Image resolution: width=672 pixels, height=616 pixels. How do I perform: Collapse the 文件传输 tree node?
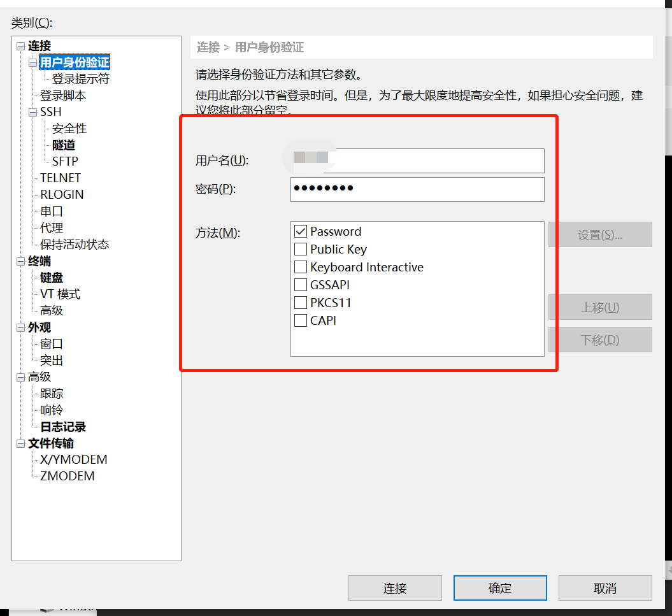20,443
